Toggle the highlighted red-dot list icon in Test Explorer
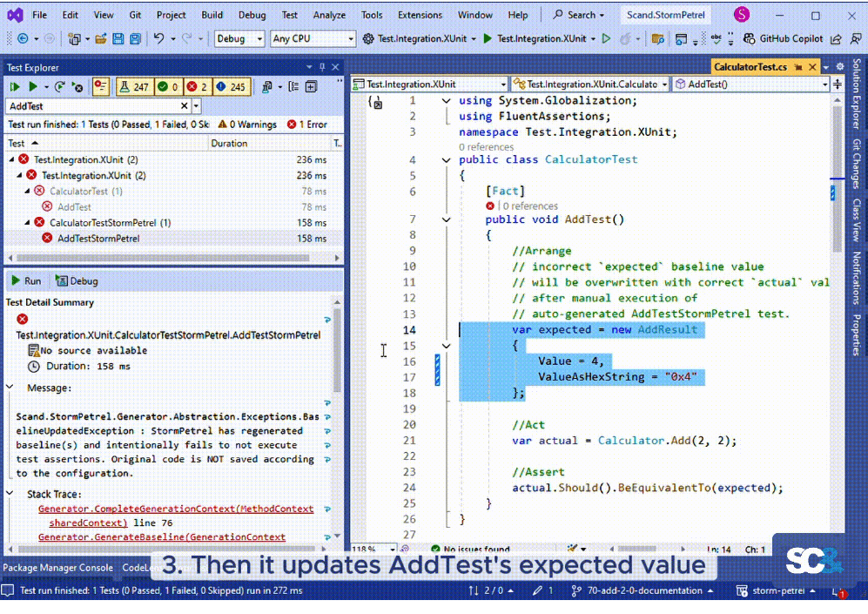 [100, 87]
